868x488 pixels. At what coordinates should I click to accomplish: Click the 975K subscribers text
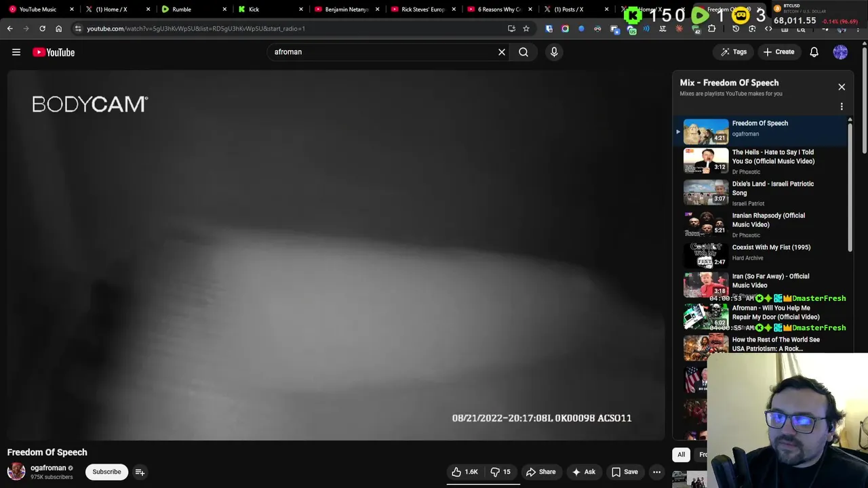click(52, 477)
